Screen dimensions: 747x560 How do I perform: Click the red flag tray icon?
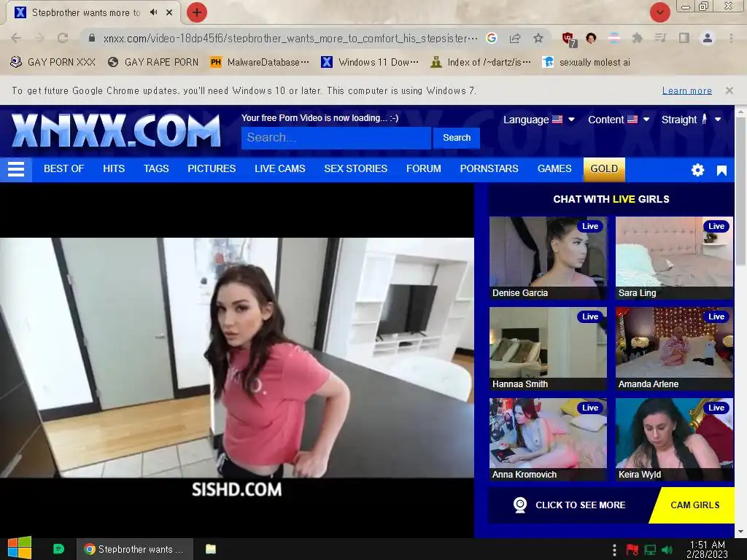tap(632, 550)
